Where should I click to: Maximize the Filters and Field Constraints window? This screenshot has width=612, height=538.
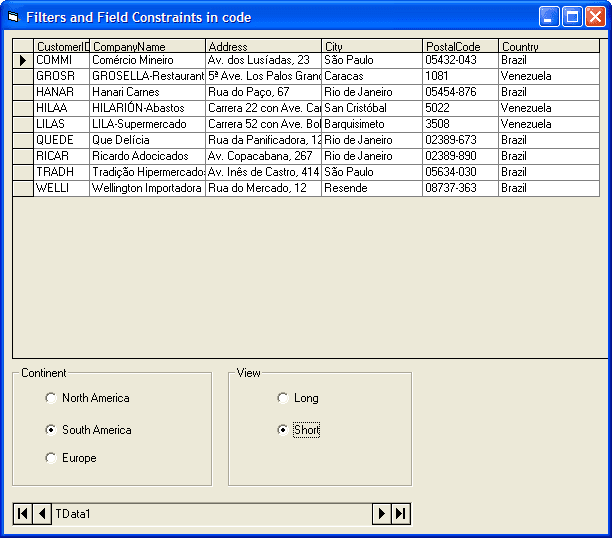point(572,17)
